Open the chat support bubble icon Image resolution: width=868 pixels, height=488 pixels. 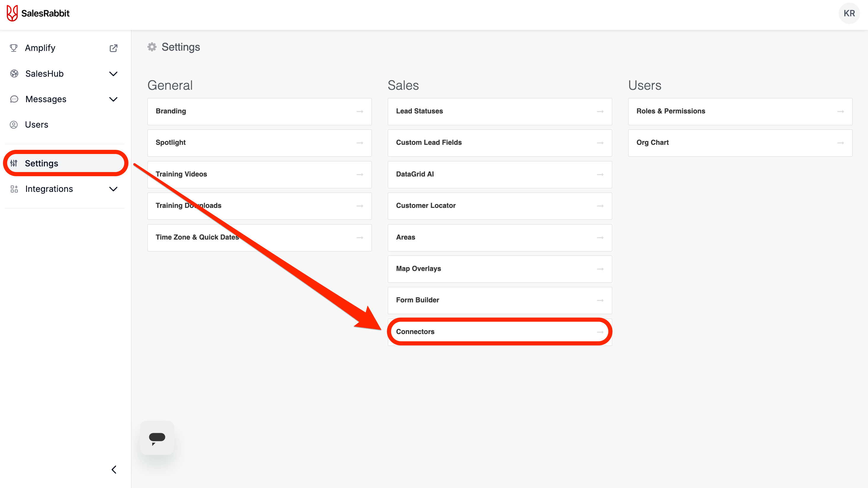(157, 438)
